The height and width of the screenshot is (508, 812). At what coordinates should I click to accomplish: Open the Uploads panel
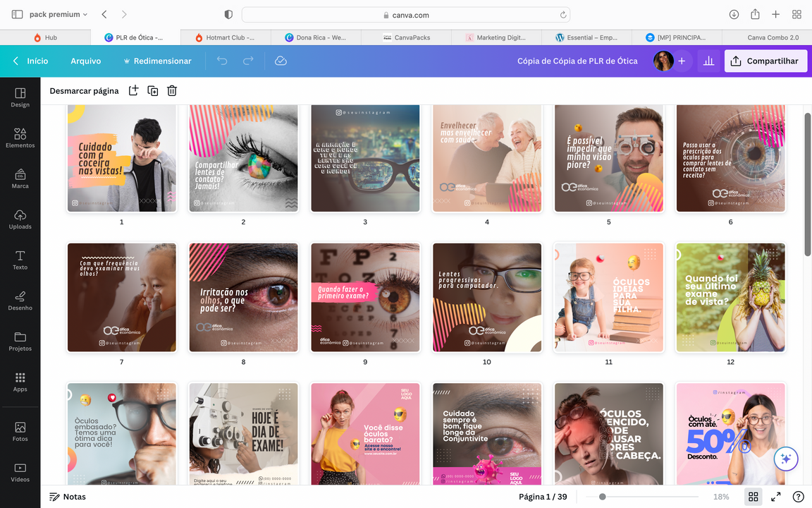20,219
